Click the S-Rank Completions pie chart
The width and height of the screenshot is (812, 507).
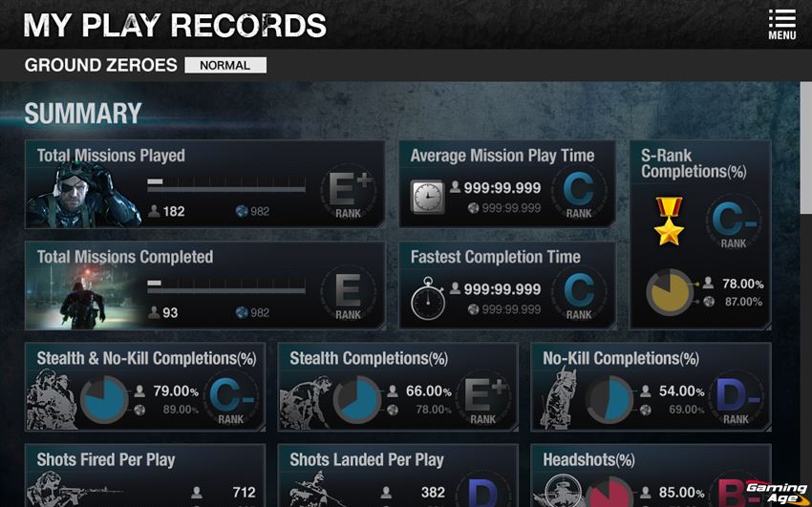[x=670, y=292]
